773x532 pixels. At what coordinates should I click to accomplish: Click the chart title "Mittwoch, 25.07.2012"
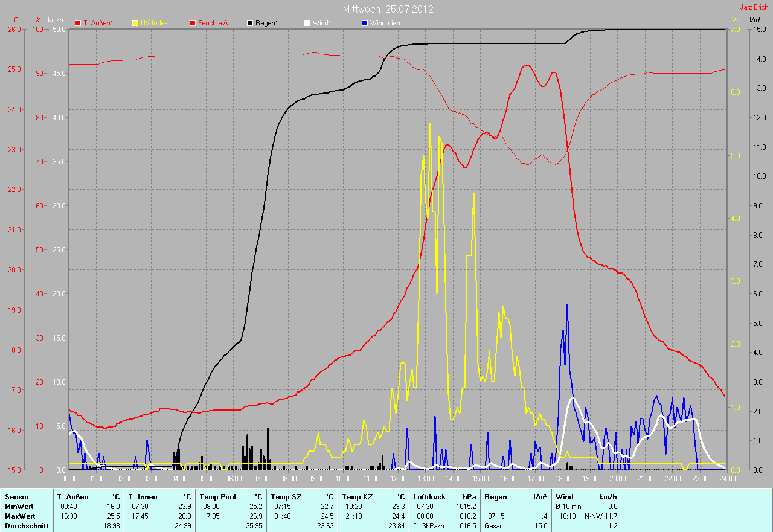point(388,10)
